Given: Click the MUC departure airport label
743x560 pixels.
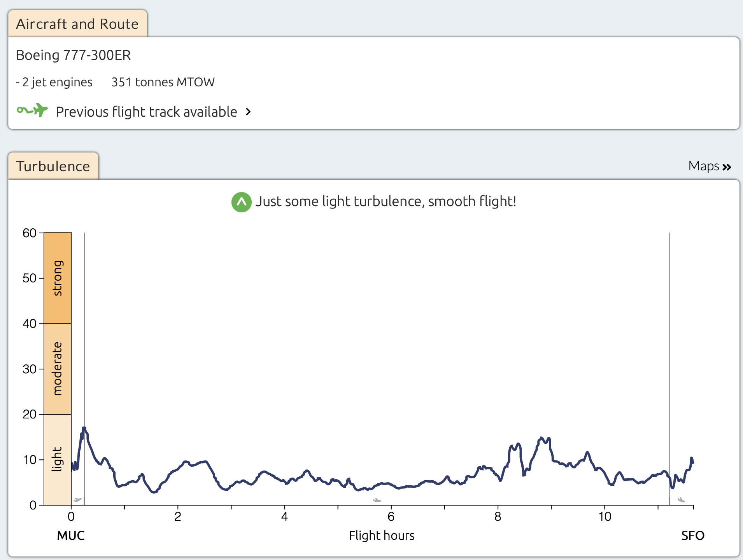Looking at the screenshot, I should point(71,535).
